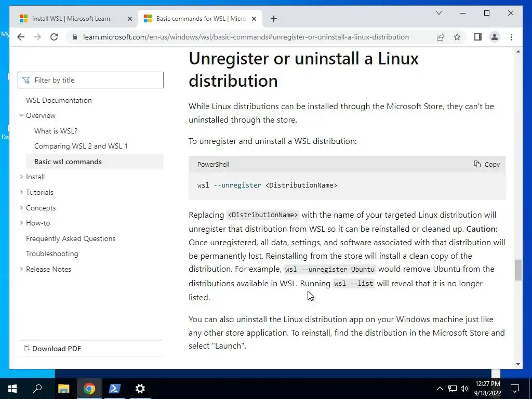
Task: Open the taskbar clock and date
Action: [487, 389]
